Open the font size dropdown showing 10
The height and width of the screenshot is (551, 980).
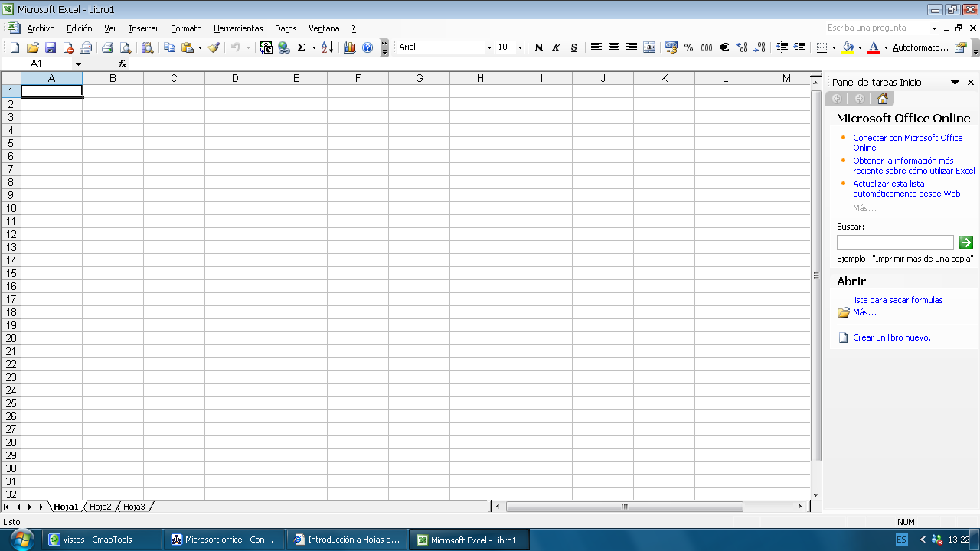(x=520, y=47)
